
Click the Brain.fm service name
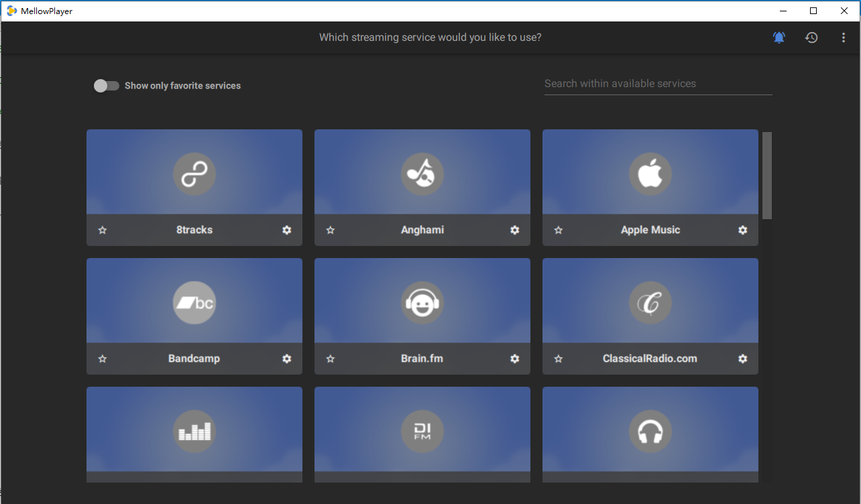[x=422, y=359]
